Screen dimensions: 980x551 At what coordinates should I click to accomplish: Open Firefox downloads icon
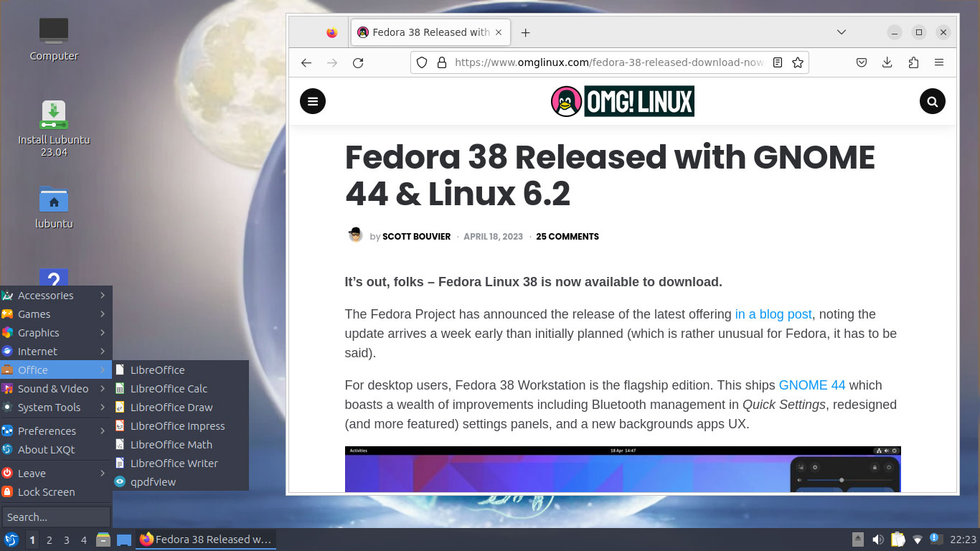click(887, 62)
